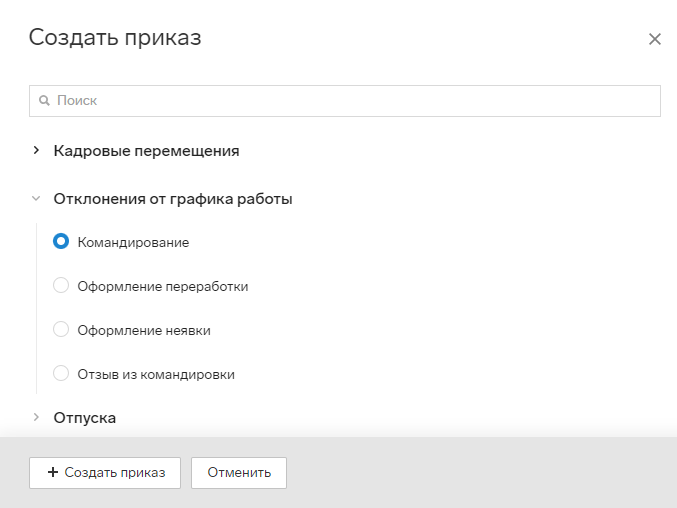Image resolution: width=677 pixels, height=508 pixels.
Task: Click the magnifier icon in search box
Action: click(44, 101)
